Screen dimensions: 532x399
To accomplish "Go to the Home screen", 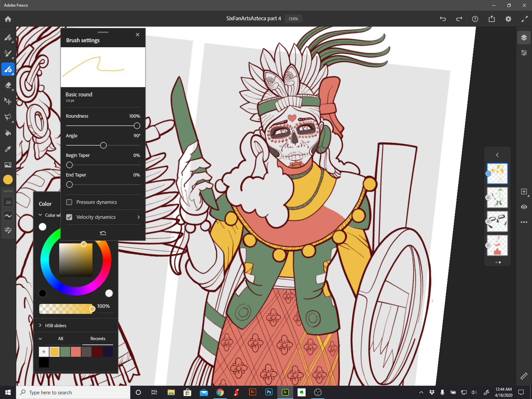I will pos(8,19).
